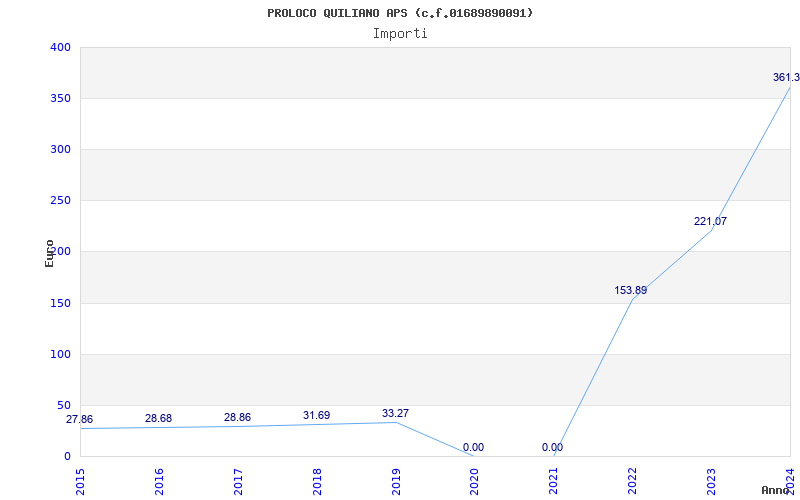Image resolution: width=800 pixels, height=500 pixels.
Task: Select the 0.00 label above 2021
Action: click(x=553, y=447)
